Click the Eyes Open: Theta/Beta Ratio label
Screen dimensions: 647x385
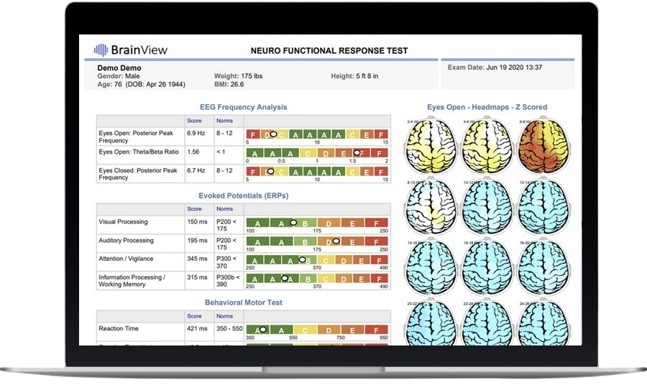click(139, 152)
